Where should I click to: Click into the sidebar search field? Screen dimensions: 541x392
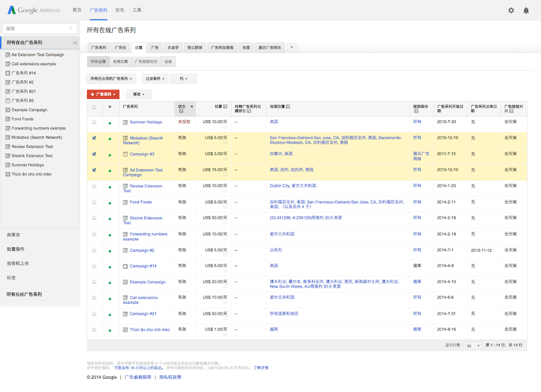(35, 28)
